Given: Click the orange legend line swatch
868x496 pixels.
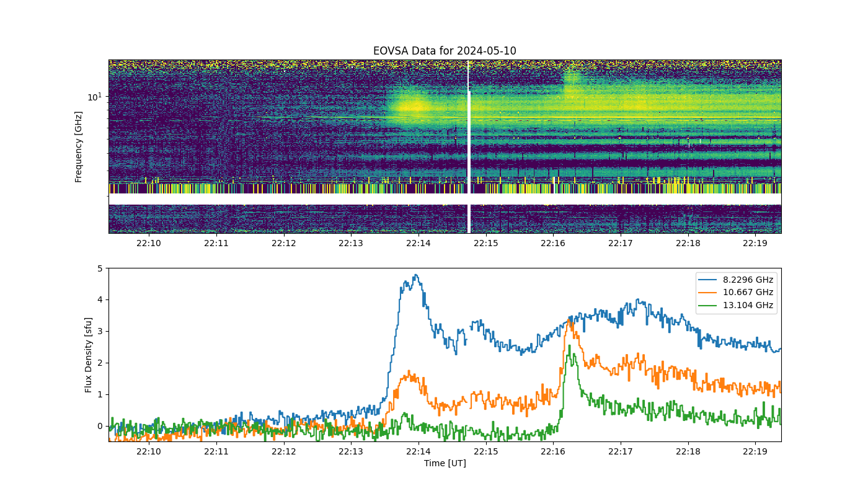Looking at the screenshot, I should tap(709, 293).
